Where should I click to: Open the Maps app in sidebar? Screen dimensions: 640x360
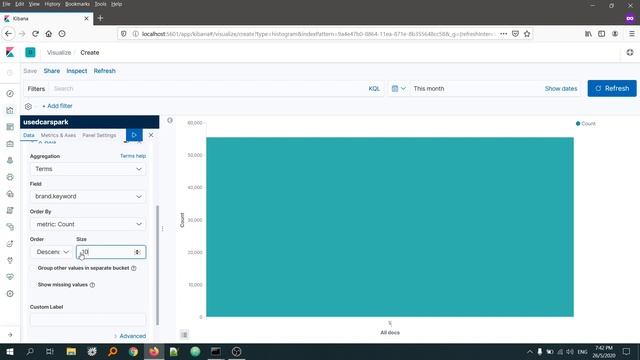pyautogui.click(x=10, y=160)
